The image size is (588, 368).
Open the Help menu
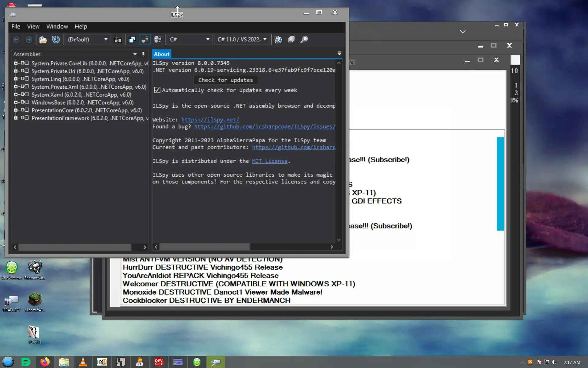click(x=81, y=27)
